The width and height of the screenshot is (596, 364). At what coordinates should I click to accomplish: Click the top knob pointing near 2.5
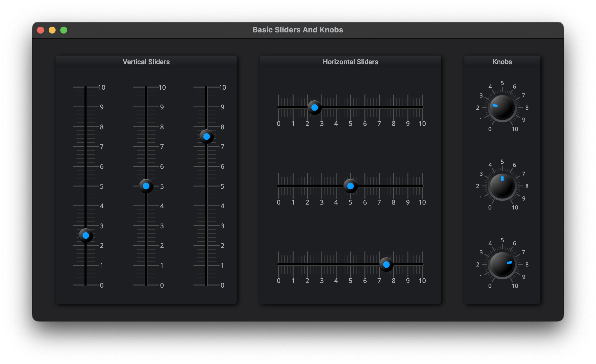point(502,108)
